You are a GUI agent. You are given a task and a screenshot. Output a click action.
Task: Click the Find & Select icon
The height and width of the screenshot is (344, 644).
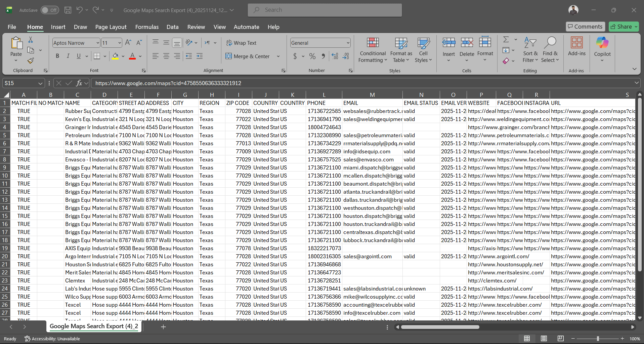coord(550,50)
